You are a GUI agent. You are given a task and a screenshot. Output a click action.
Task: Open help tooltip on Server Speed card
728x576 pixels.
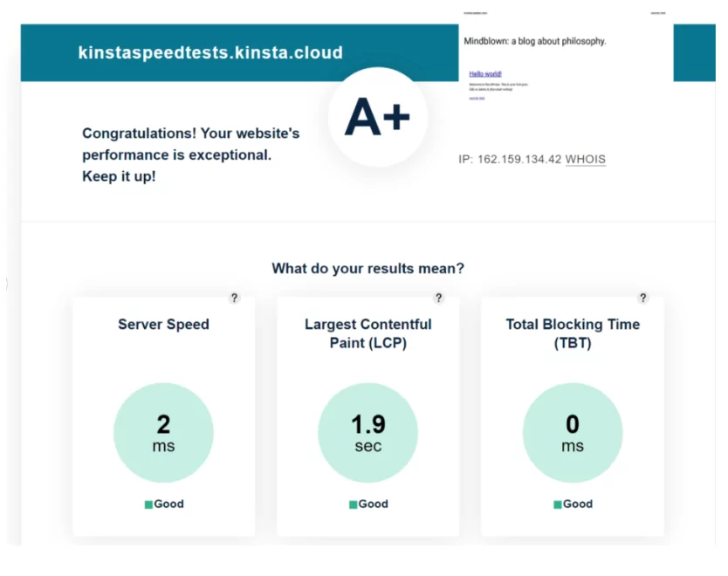pyautogui.click(x=234, y=298)
